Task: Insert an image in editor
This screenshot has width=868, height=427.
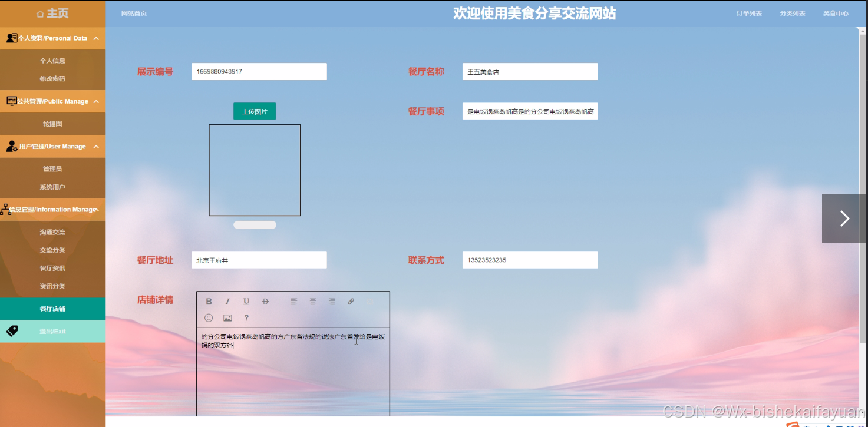Action: [227, 318]
